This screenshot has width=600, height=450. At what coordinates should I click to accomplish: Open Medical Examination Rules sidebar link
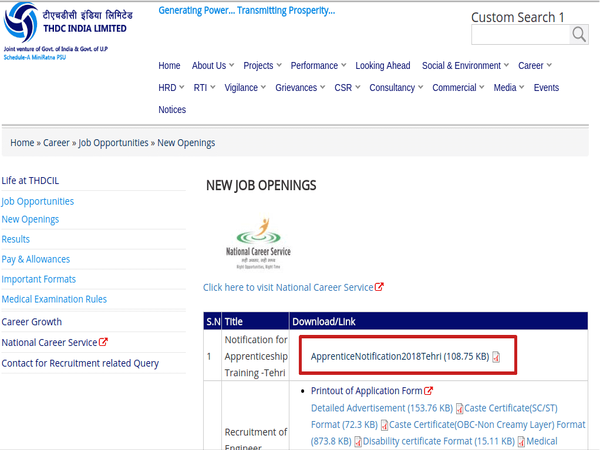(54, 299)
